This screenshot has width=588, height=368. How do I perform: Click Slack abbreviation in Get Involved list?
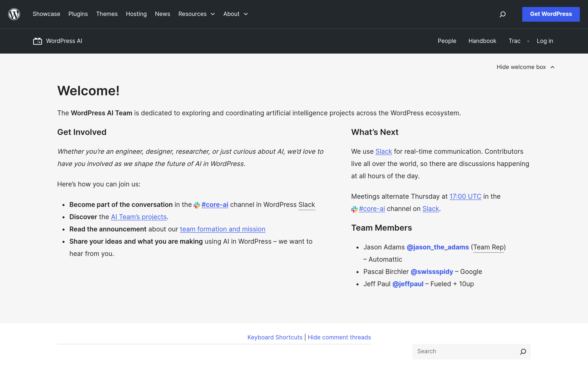tap(307, 205)
